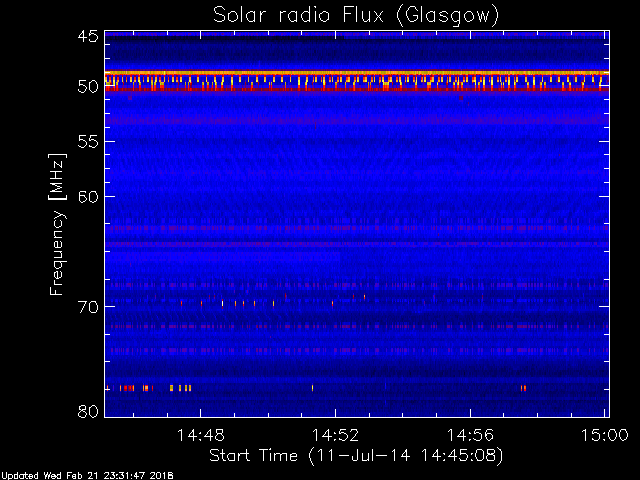This screenshot has width=640, height=480.
Task: Click the 45 frequency tick label
Action: (x=88, y=36)
